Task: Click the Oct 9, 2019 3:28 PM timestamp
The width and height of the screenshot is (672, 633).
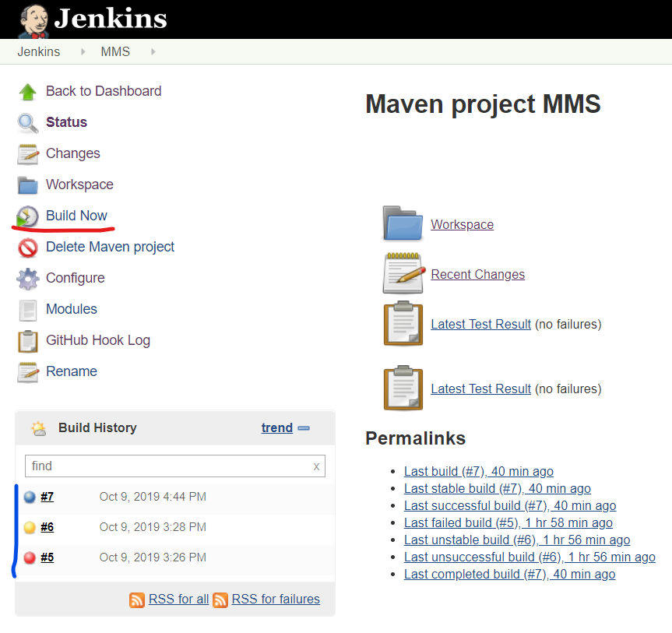Action: click(153, 527)
